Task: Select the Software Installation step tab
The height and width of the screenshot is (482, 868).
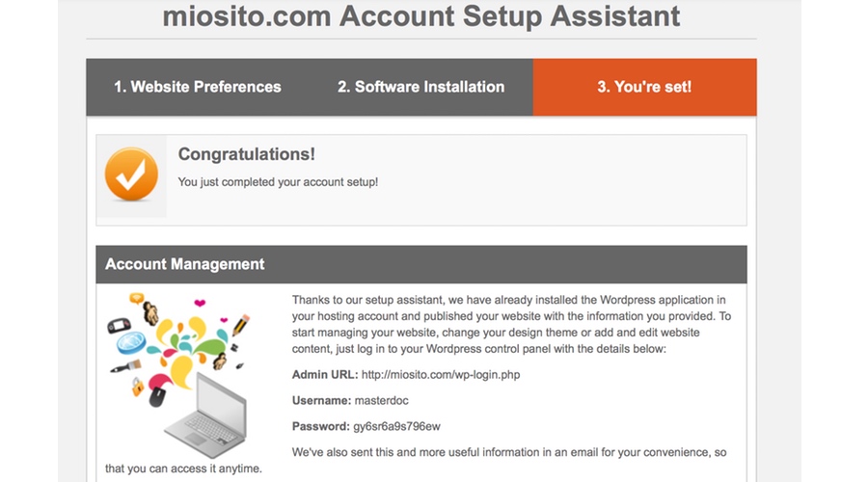Action: click(x=421, y=87)
